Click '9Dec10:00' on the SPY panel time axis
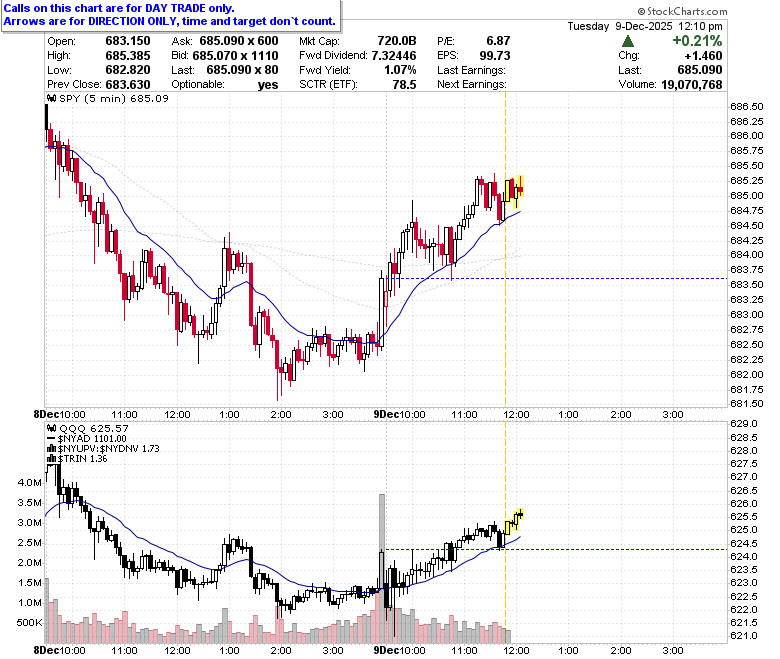 point(399,414)
